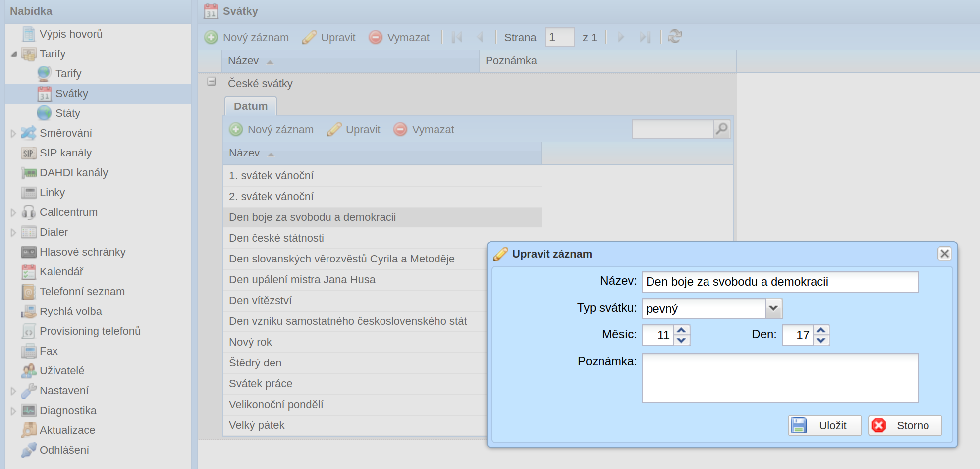Click the Poznámka text area
Viewport: 980px width, 469px height.
(x=780, y=378)
